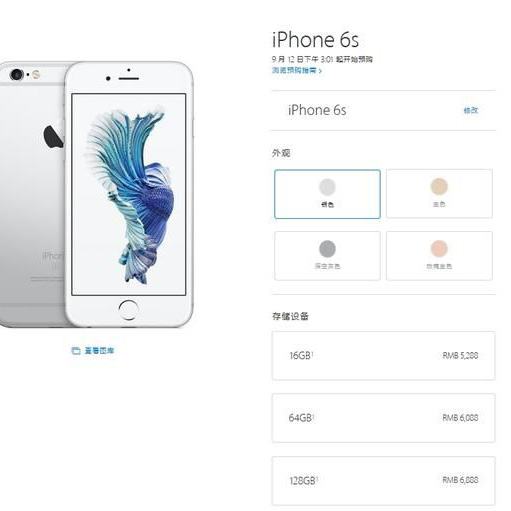Click the home button on phone image
This screenshot has width=511, height=511.
128,310
